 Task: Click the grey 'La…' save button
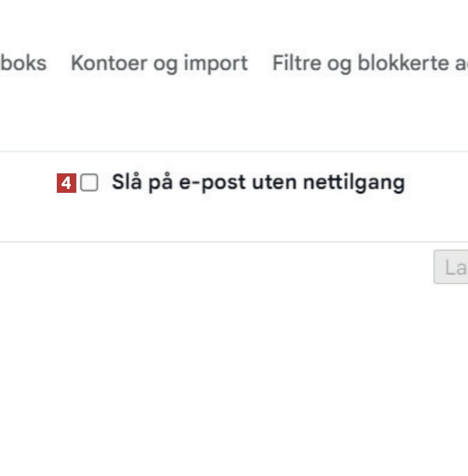[451, 267]
